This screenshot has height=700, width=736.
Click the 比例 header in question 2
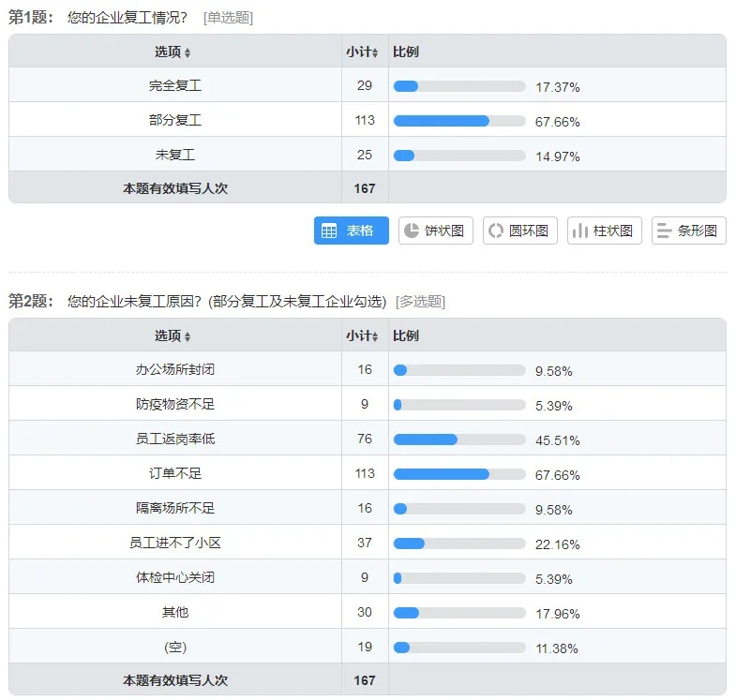[x=406, y=335]
